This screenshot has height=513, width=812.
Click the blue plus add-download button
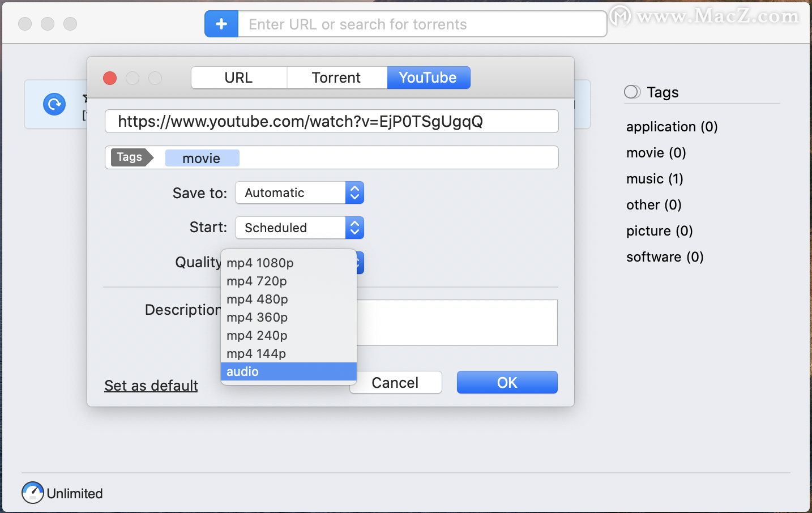221,24
